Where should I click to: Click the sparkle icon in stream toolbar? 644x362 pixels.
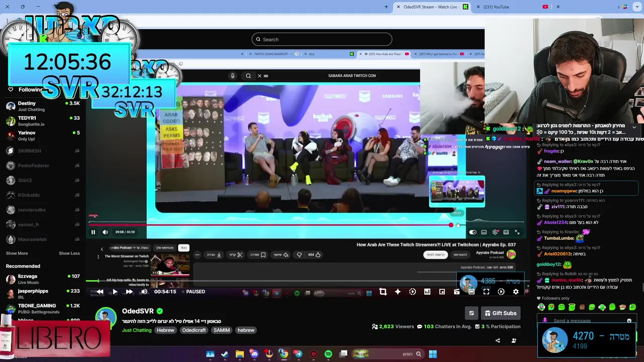pos(397,292)
